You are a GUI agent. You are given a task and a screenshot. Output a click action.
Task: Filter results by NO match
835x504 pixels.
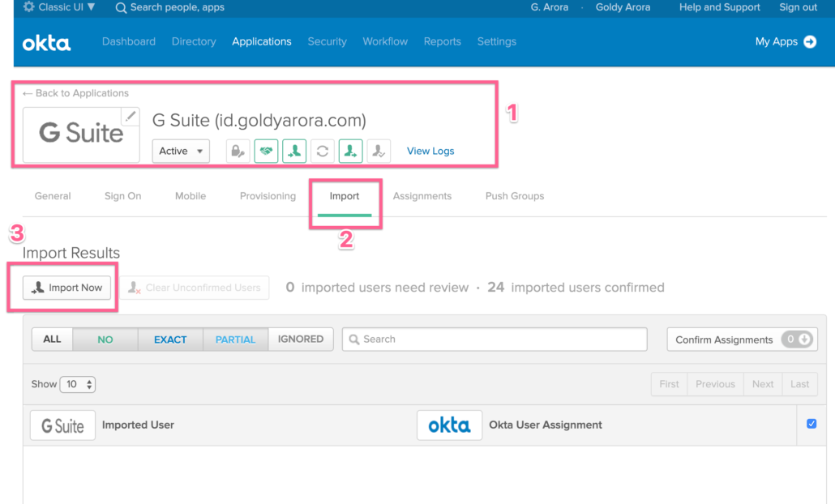(x=105, y=339)
